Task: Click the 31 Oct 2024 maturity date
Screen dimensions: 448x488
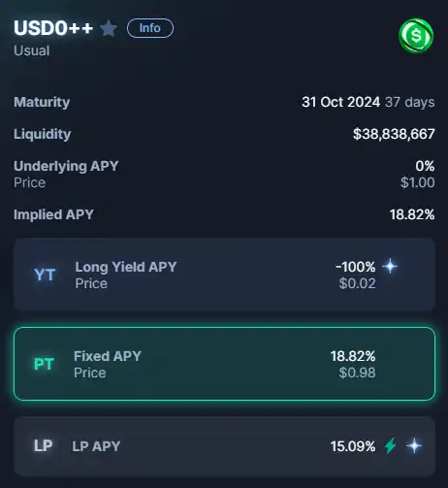Action: tap(340, 102)
